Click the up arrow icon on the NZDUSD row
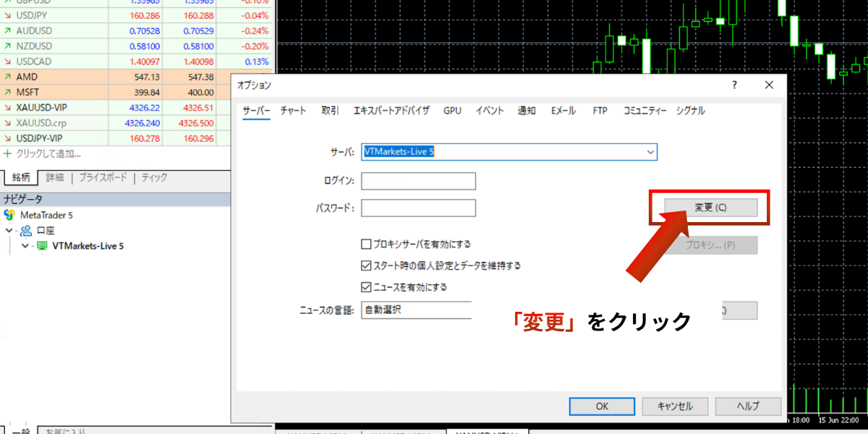Image resolution: width=868 pixels, height=434 pixels. 8,46
